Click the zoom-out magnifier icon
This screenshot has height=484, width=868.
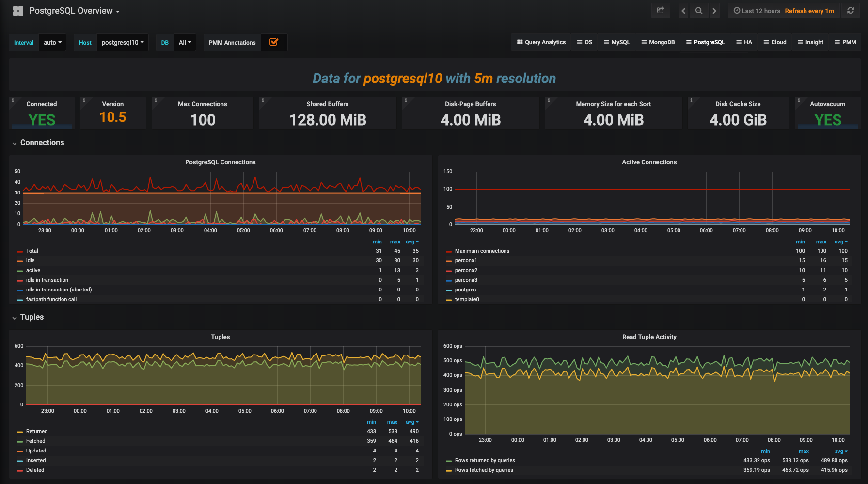point(699,10)
